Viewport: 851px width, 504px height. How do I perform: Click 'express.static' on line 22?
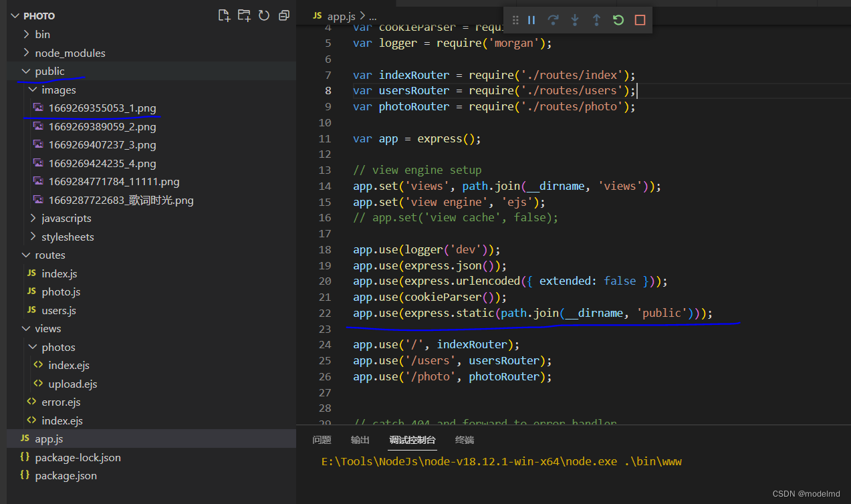coord(449,313)
